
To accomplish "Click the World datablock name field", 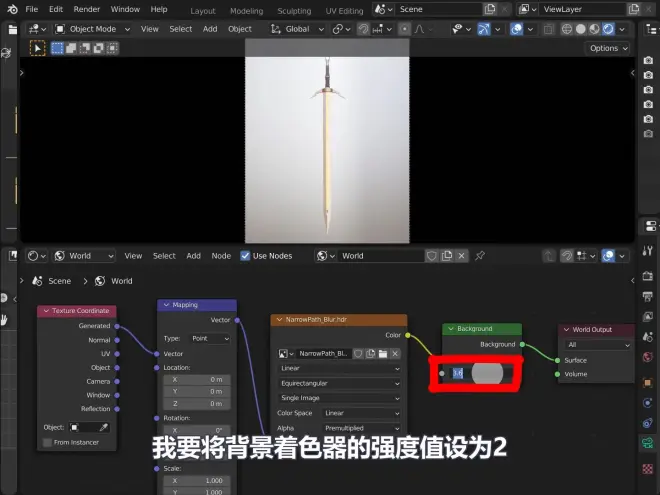I will (x=381, y=255).
